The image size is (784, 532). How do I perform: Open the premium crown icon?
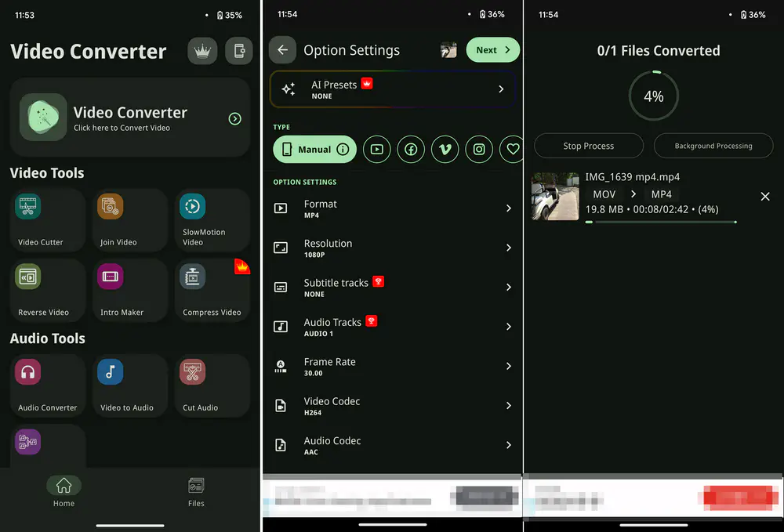pos(202,50)
